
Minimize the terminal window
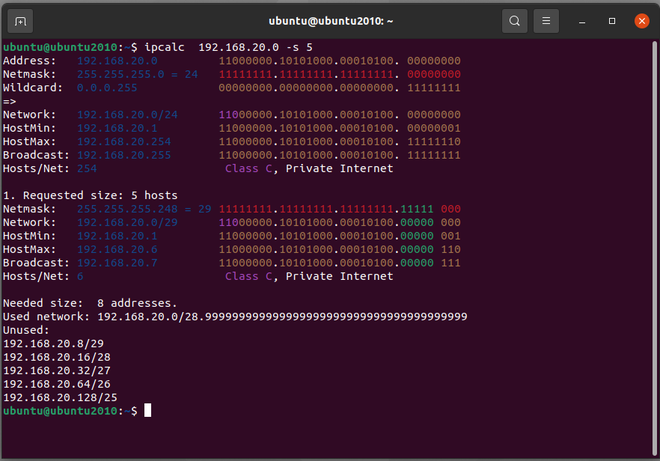pyautogui.click(x=582, y=21)
